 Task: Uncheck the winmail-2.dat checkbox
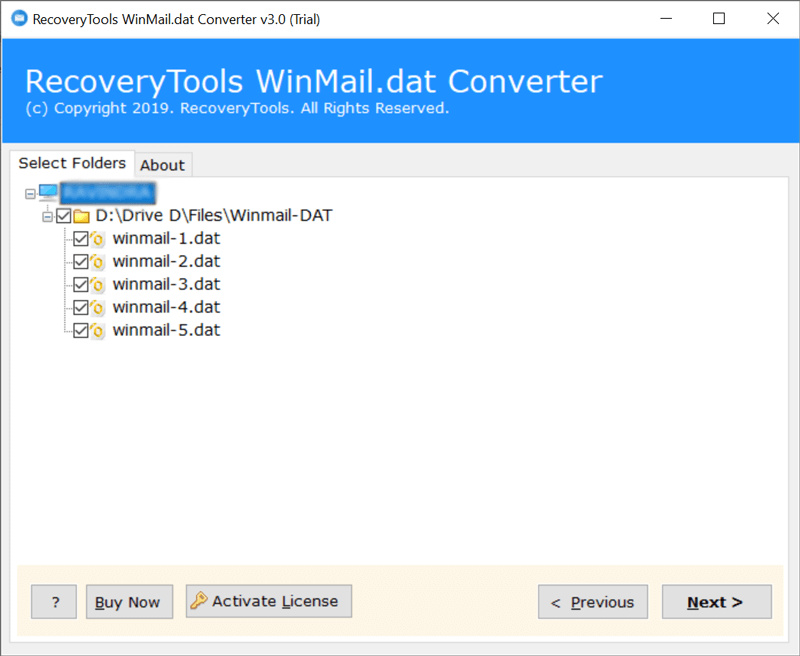[81, 262]
